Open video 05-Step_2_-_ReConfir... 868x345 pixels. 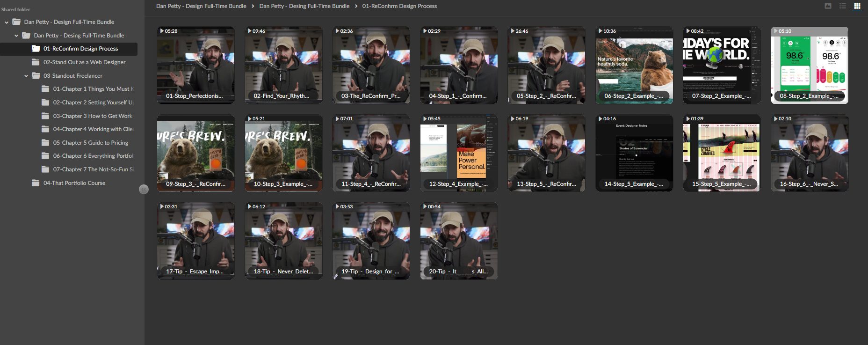pyautogui.click(x=546, y=65)
